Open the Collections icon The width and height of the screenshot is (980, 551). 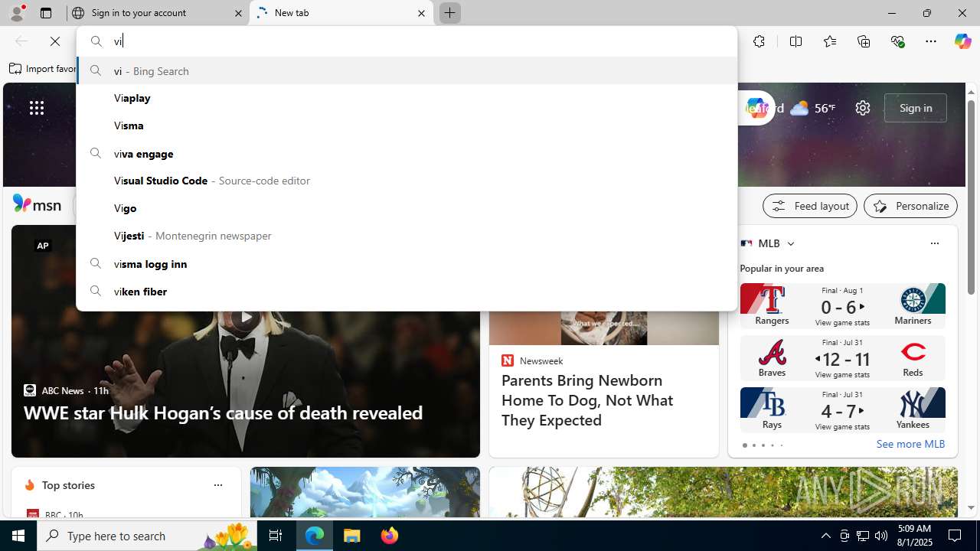coord(864,41)
